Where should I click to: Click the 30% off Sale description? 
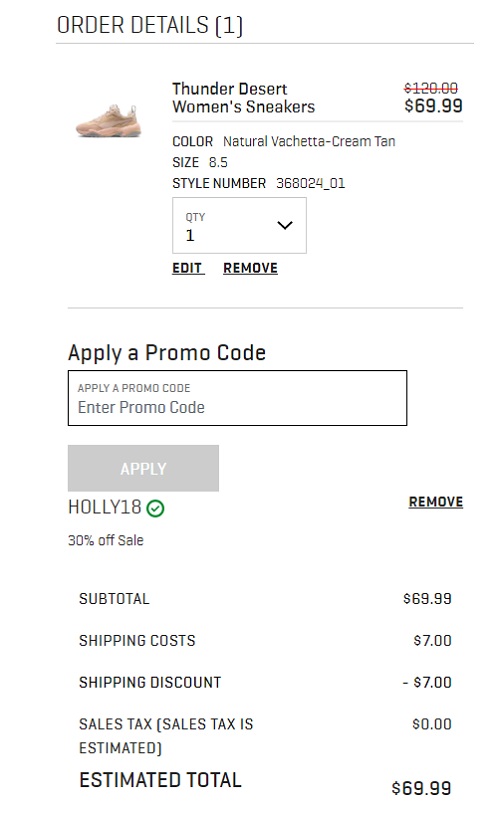click(106, 541)
